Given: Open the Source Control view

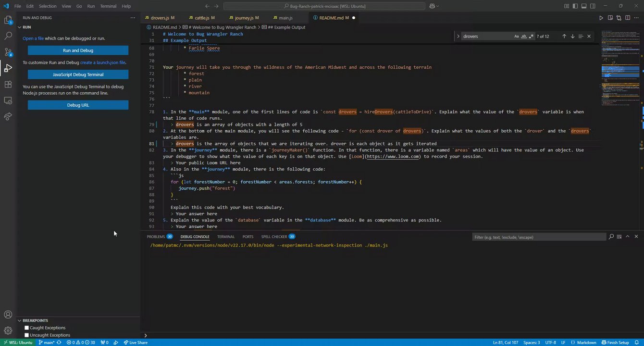Looking at the screenshot, I should pyautogui.click(x=8, y=52).
